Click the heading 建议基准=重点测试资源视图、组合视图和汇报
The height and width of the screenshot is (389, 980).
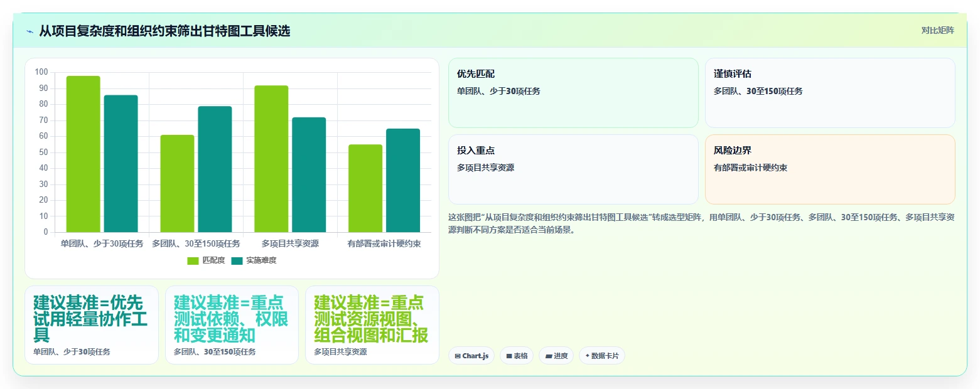tap(371, 318)
